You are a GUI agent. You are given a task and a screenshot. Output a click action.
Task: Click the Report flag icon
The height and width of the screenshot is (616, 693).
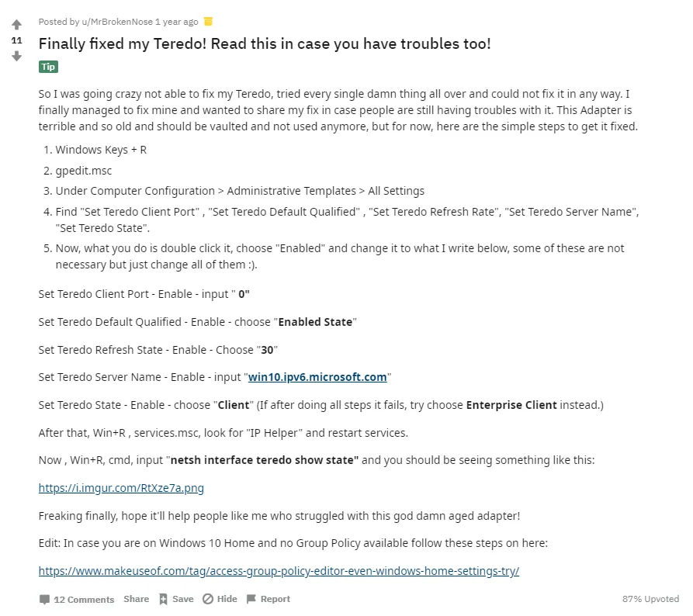pyautogui.click(x=251, y=599)
